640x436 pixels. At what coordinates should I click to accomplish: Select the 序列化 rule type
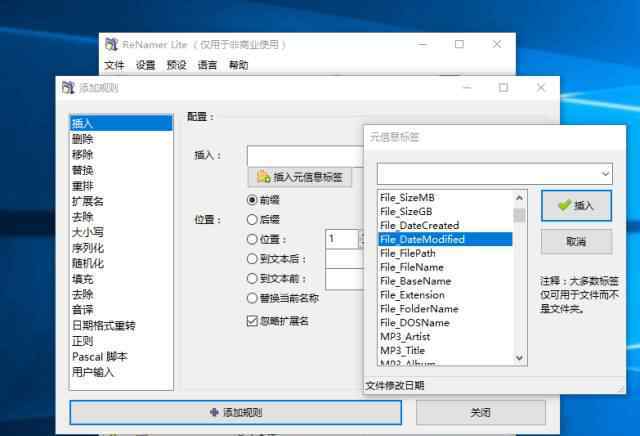coord(121,248)
